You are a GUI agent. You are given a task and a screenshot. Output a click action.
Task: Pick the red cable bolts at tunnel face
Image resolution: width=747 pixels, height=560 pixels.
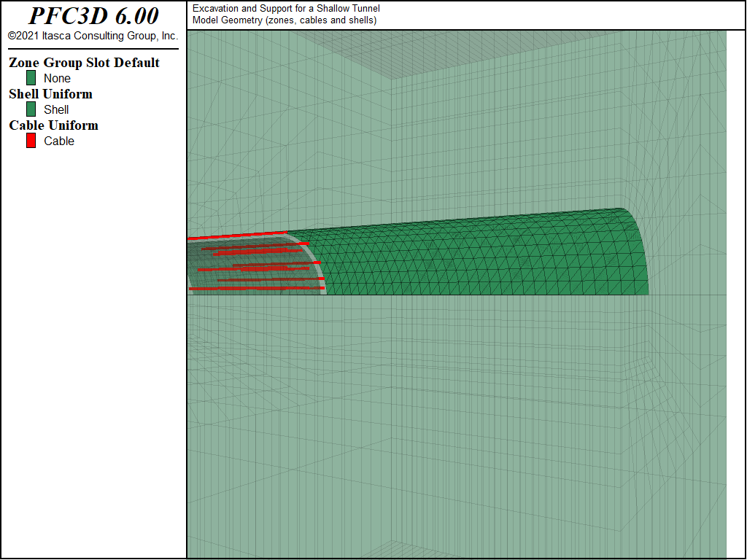258,267
